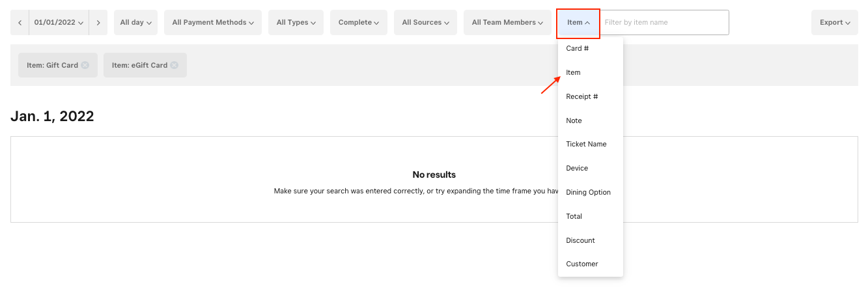Click the Export button

[x=834, y=23]
